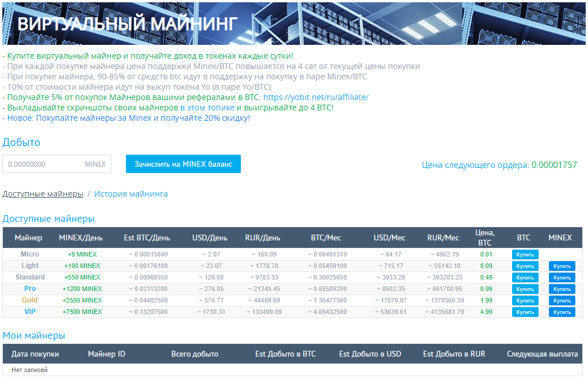The width and height of the screenshot is (588, 379).
Task: Buy the Standard miner using MINEX
Action: coord(562,277)
